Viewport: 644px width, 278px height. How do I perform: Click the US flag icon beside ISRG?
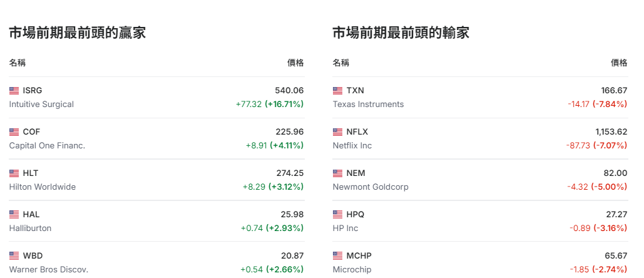pyautogui.click(x=14, y=91)
